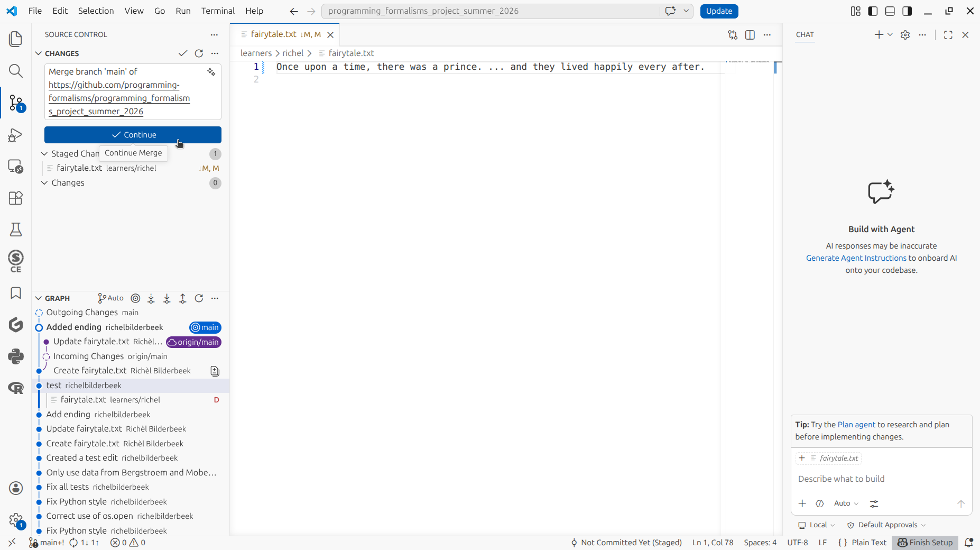Click the configure tools icon in chat input
This screenshot has height=550, width=980.
pos(874,503)
